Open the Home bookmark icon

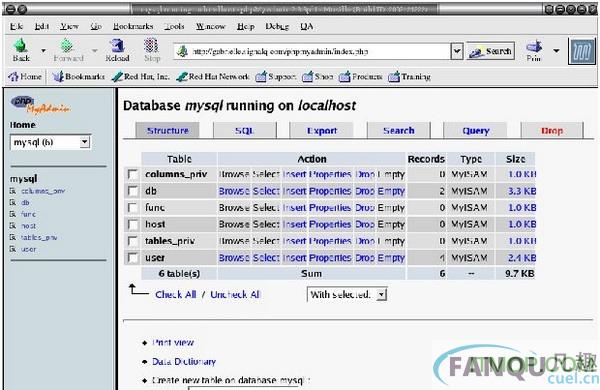13,77
